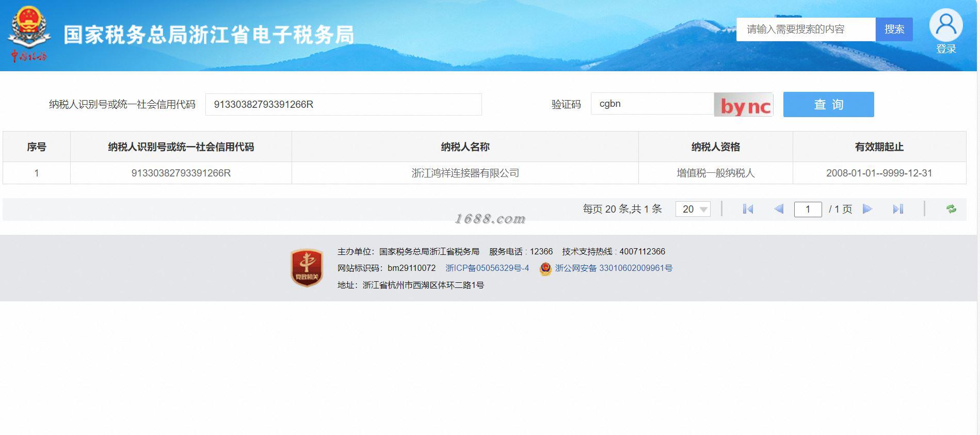Click the police badge icon beside 浙公网安备

coord(545,269)
